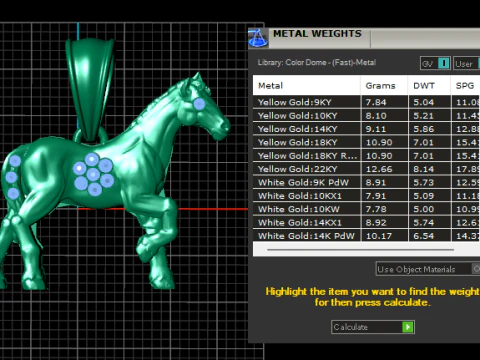The width and height of the screenshot is (480, 360).
Task: Select the pendant bail on the horse model
Action: click(x=90, y=88)
